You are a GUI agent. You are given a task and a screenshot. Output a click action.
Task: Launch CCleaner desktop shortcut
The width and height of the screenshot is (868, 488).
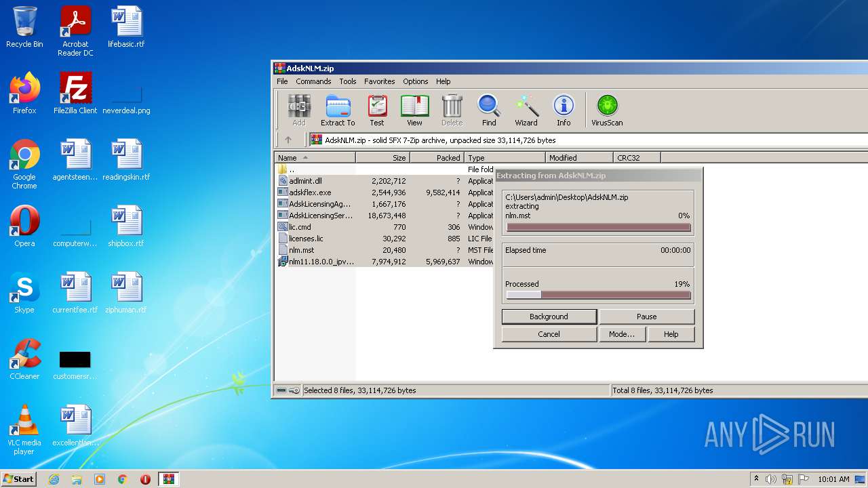click(x=24, y=359)
